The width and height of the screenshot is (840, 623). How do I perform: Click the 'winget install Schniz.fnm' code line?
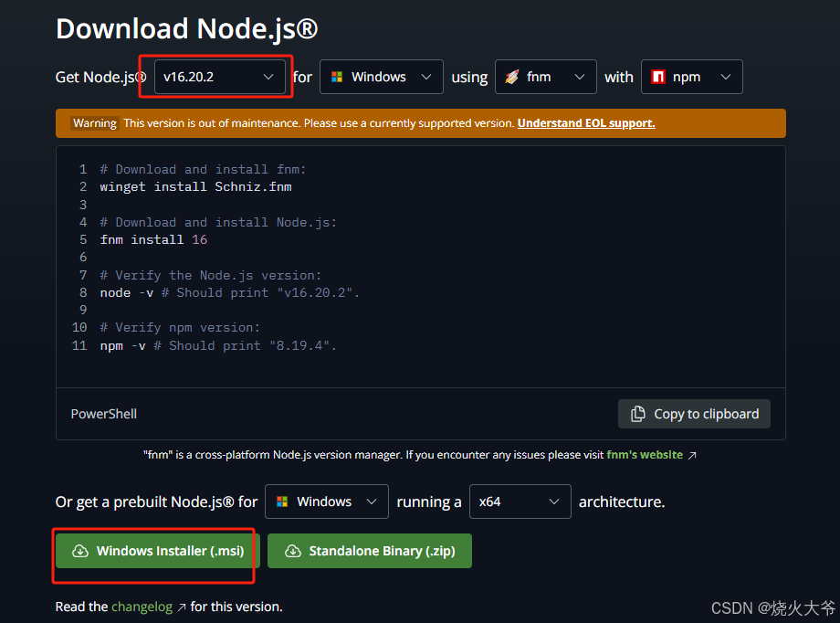pos(196,187)
